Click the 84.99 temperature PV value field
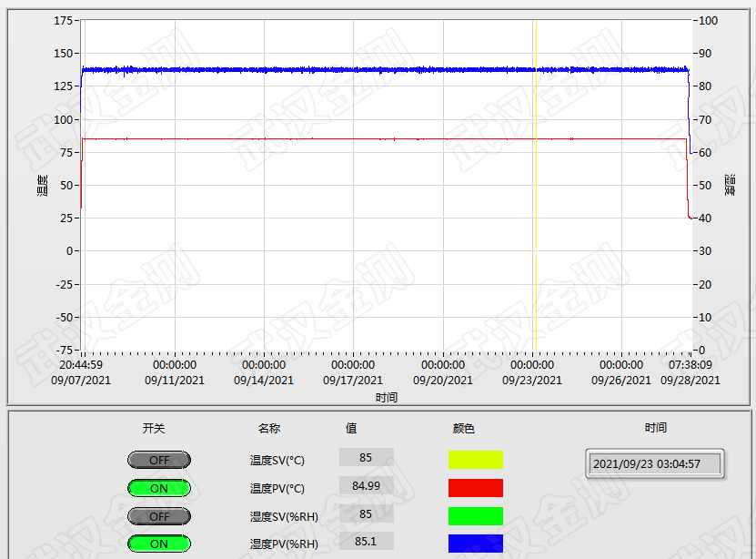 366,485
